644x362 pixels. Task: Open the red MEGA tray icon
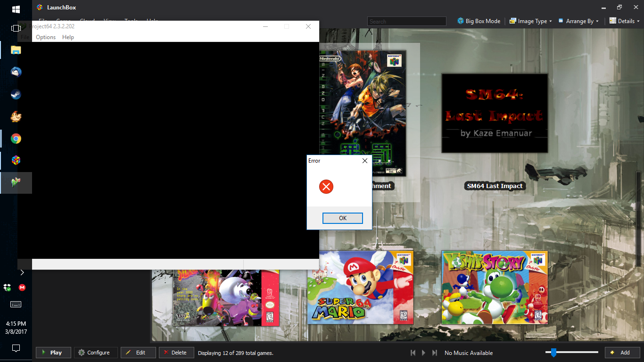click(22, 287)
